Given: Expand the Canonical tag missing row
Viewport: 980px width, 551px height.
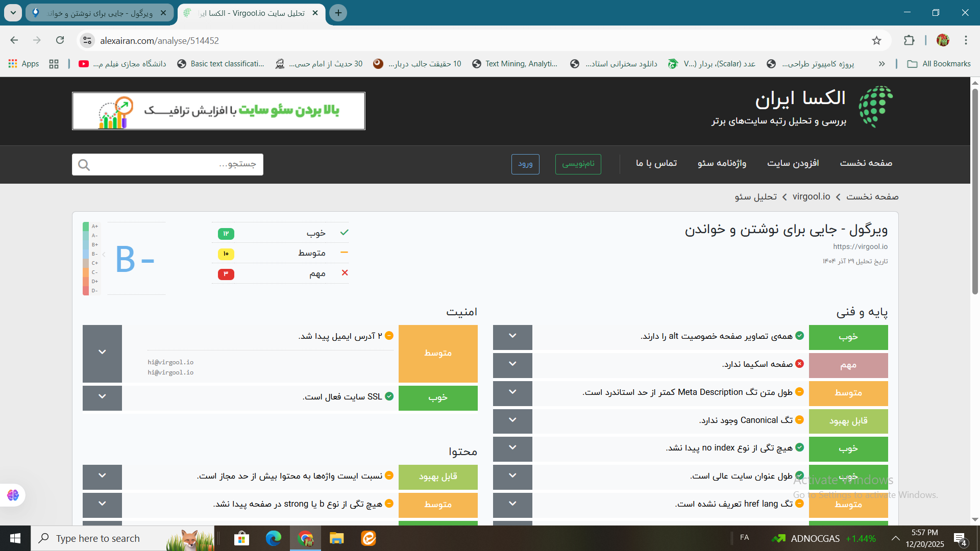Looking at the screenshot, I should tap(512, 420).
